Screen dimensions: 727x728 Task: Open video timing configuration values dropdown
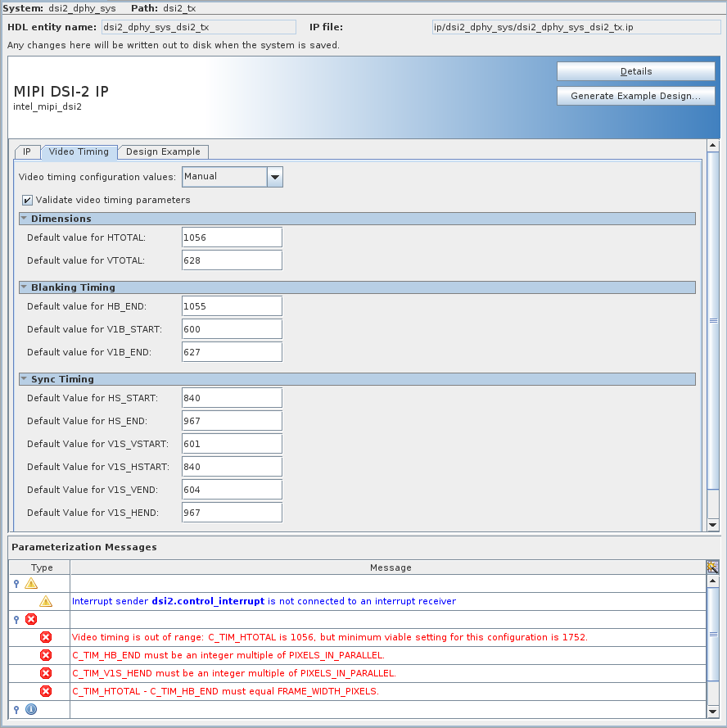pyautogui.click(x=275, y=177)
